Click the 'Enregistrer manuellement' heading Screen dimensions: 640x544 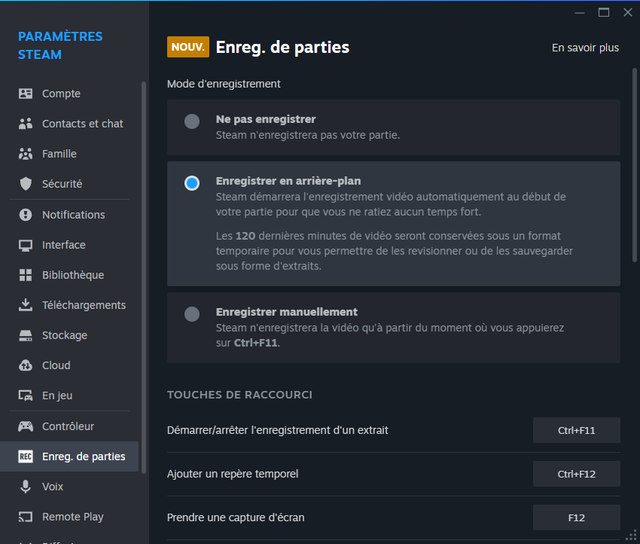click(x=287, y=312)
